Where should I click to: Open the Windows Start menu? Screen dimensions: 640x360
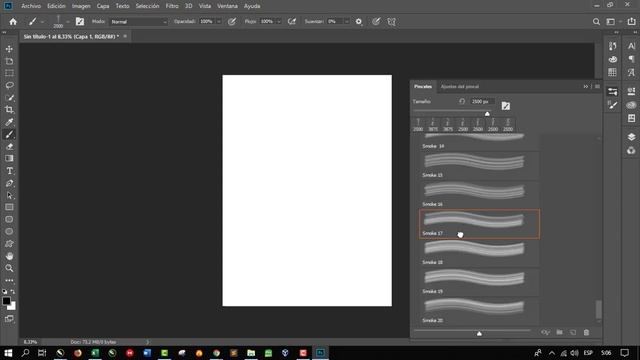8,353
